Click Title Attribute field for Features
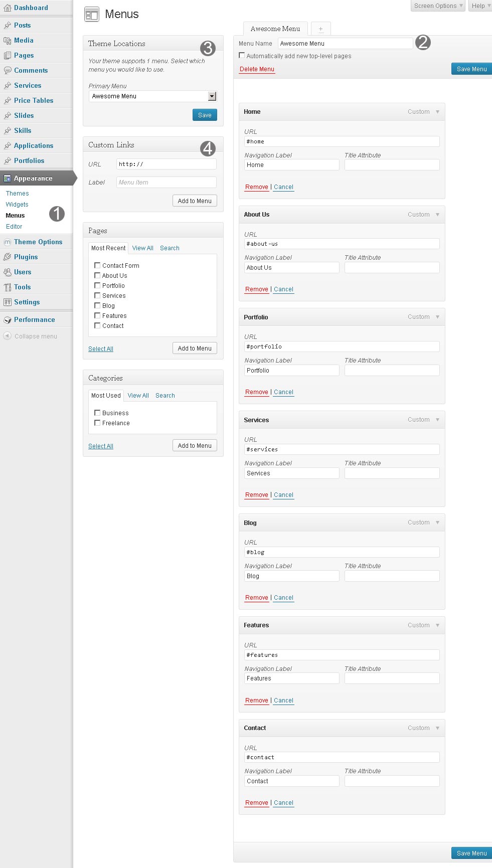 click(x=392, y=678)
